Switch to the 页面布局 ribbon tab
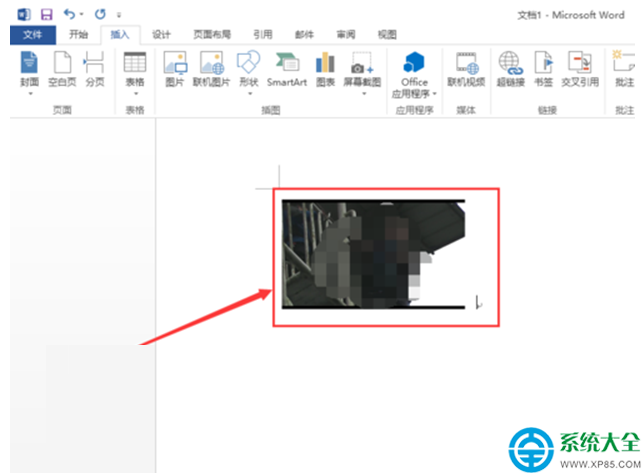The height and width of the screenshot is (475, 643). (x=212, y=35)
